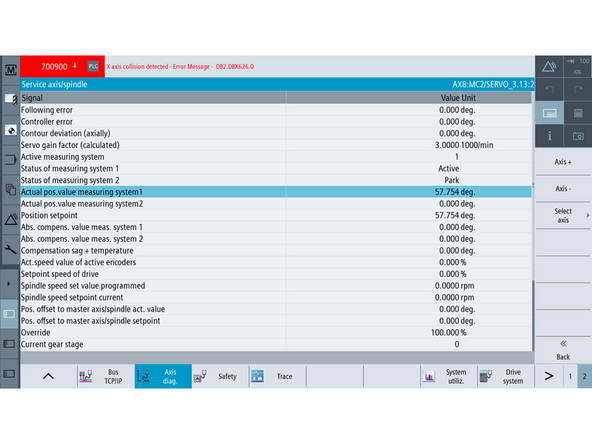Select the Controller error row
This screenshot has height=444, width=592.
[276, 122]
